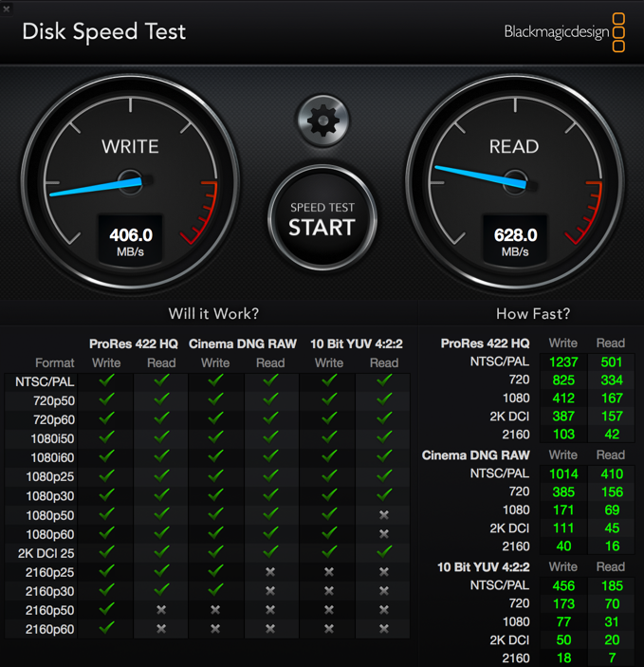
Task: Click 10 Bit YUV NTSC/PAL write value 456
Action: tap(563, 586)
